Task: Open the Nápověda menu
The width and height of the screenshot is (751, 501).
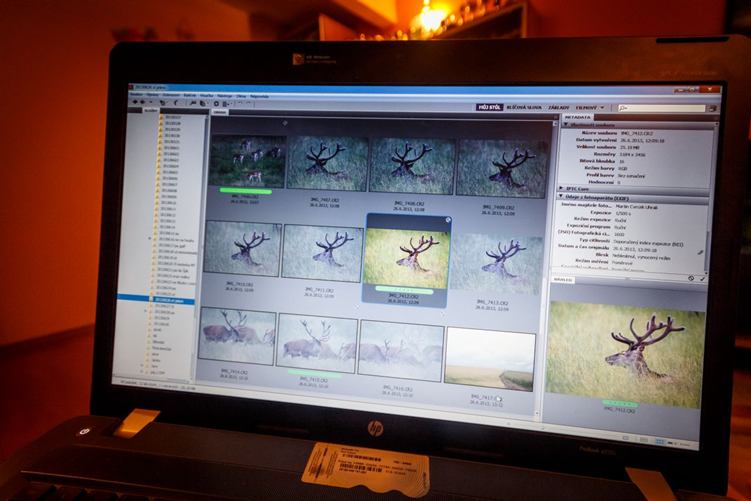Action: pos(259,96)
